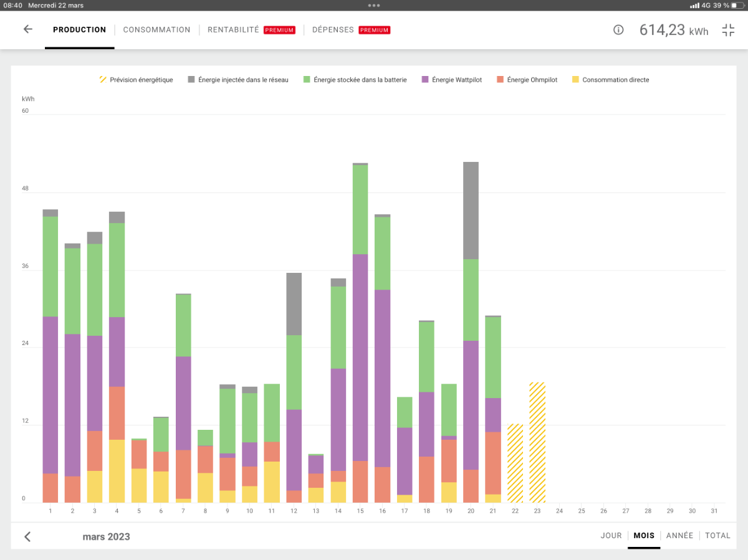Viewport: 748px width, 560px height.
Task: Toggle Énergie Ohmpilot legend entry
Action: tap(527, 80)
